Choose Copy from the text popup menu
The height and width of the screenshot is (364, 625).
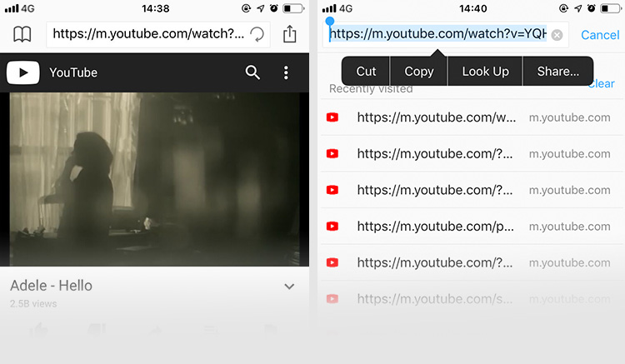(419, 72)
